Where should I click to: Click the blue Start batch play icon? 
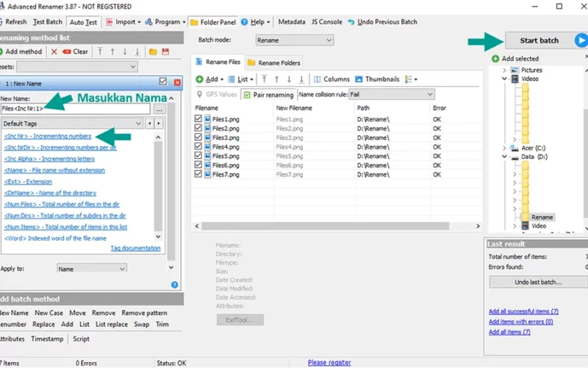pos(581,40)
